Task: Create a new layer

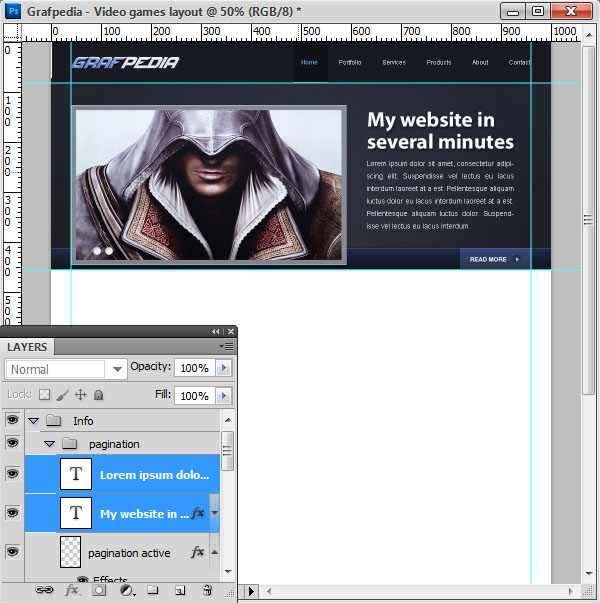Action: (x=180, y=590)
